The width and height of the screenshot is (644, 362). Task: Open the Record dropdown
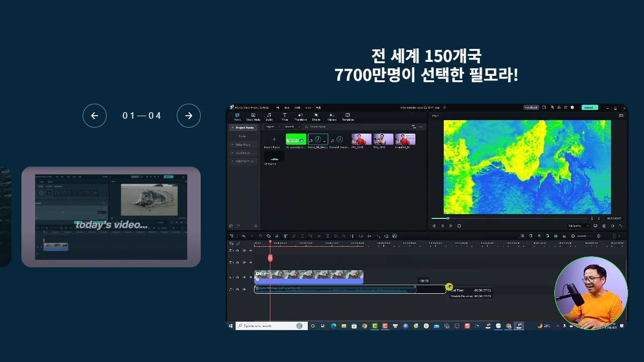tap(292, 127)
